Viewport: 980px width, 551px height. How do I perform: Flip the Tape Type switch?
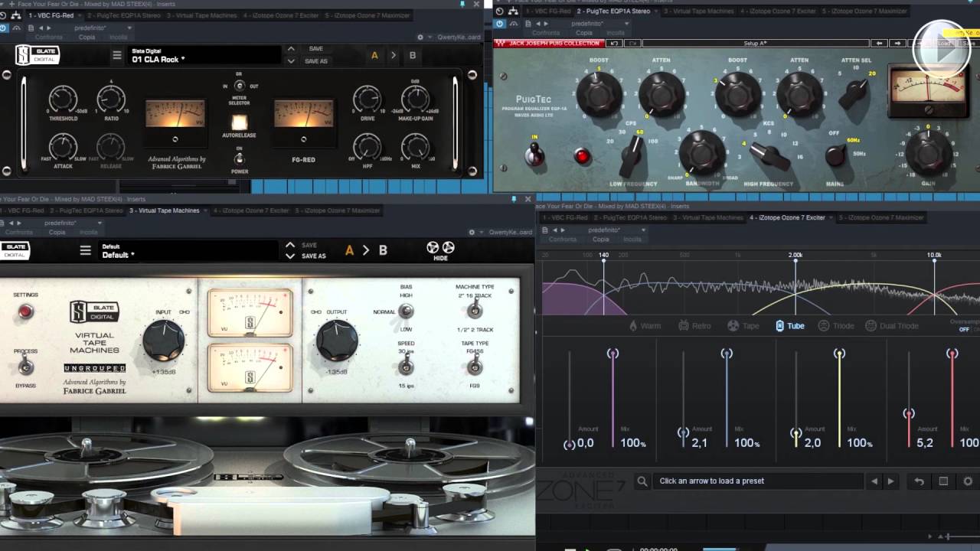point(475,367)
